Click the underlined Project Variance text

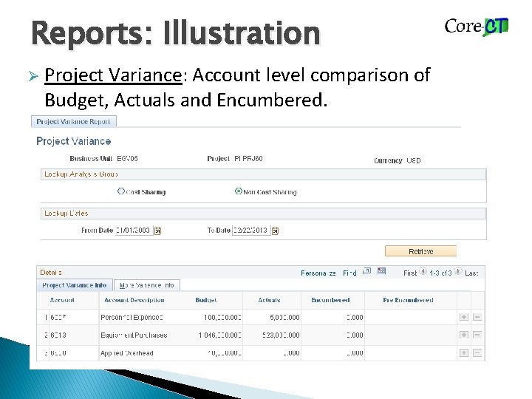tap(113, 75)
